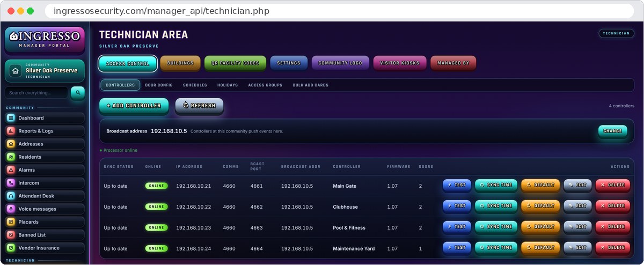This screenshot has width=644, height=265.
Task: Open the Bulk Add Cards sub-tab
Action: click(311, 85)
